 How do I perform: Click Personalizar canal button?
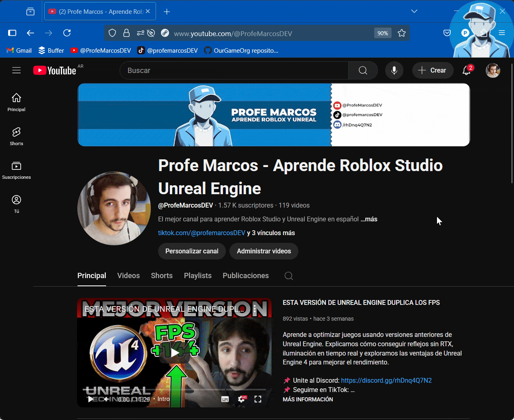pyautogui.click(x=192, y=251)
